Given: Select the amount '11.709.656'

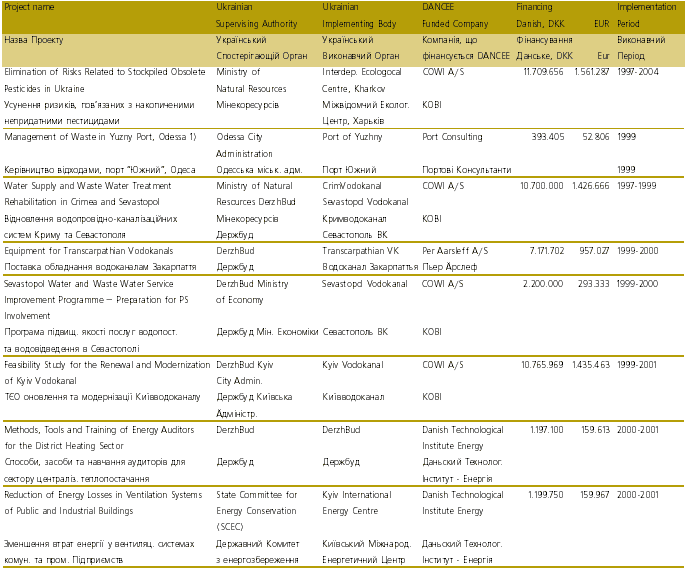Looking at the screenshot, I should [x=543, y=72].
